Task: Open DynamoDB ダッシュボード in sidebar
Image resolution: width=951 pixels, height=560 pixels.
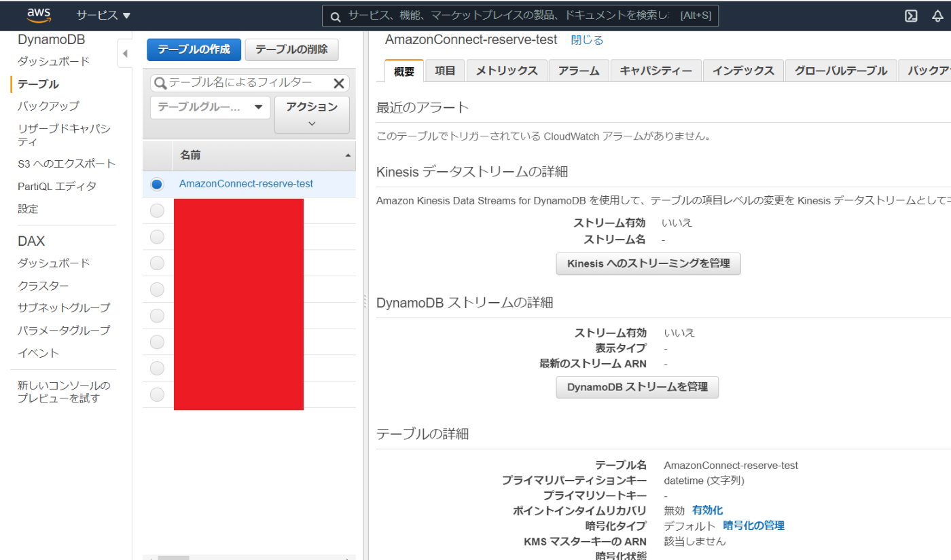Action: pos(54,62)
